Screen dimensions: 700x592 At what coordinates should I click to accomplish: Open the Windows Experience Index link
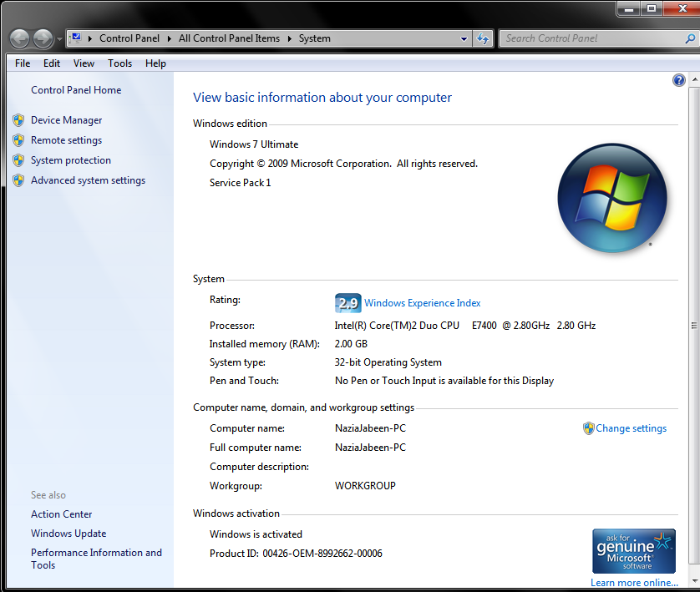coord(422,303)
